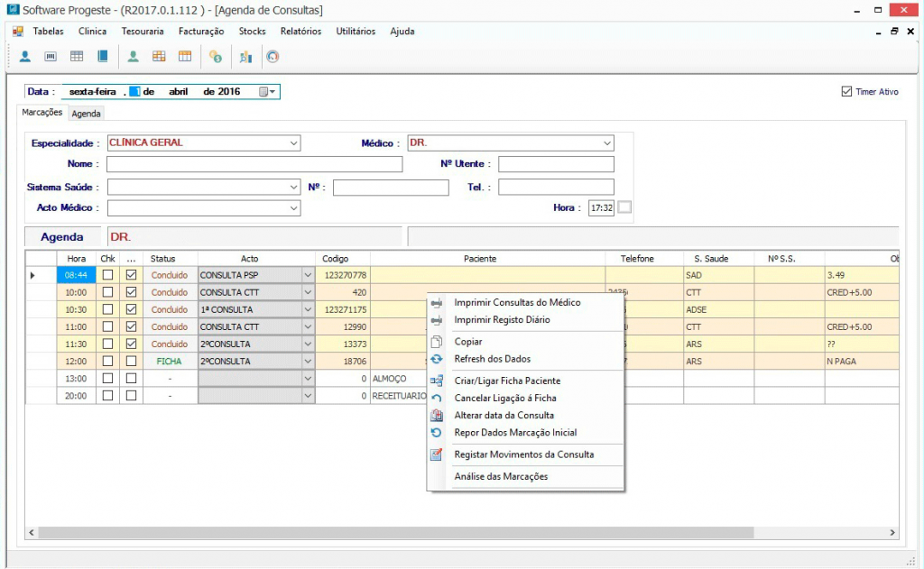This screenshot has width=924, height=569.
Task: Click the orange-header calendar table toolbar icon
Action: point(185,57)
